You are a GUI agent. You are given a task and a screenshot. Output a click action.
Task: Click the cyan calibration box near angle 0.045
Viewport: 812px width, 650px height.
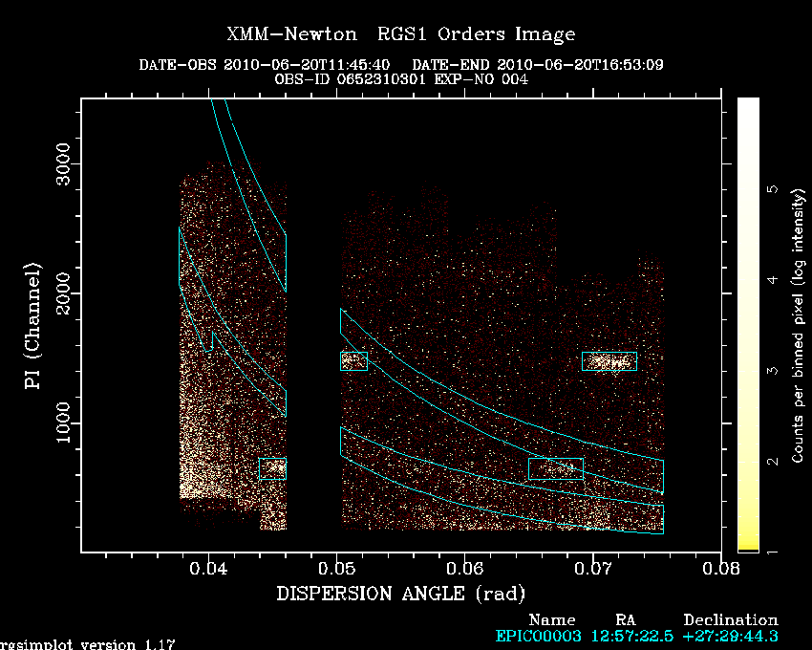pos(273,468)
